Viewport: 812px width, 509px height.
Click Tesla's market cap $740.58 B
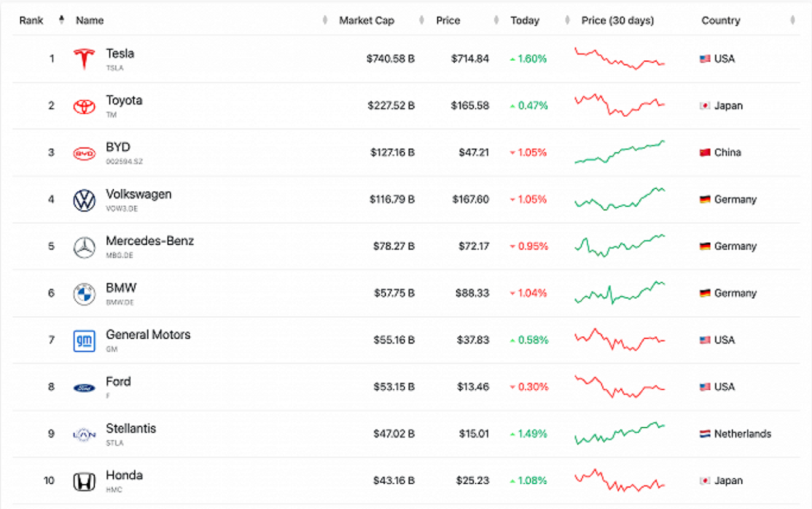pos(391,59)
